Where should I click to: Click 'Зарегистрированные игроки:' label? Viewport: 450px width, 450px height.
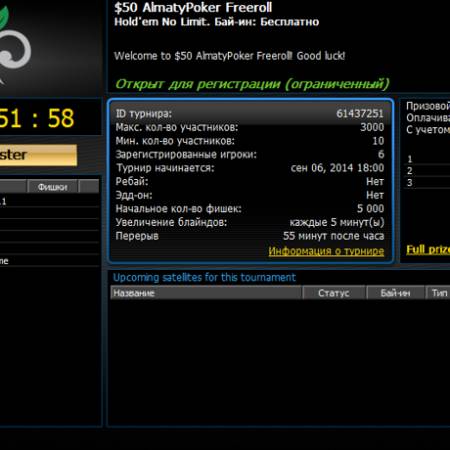[x=186, y=155]
